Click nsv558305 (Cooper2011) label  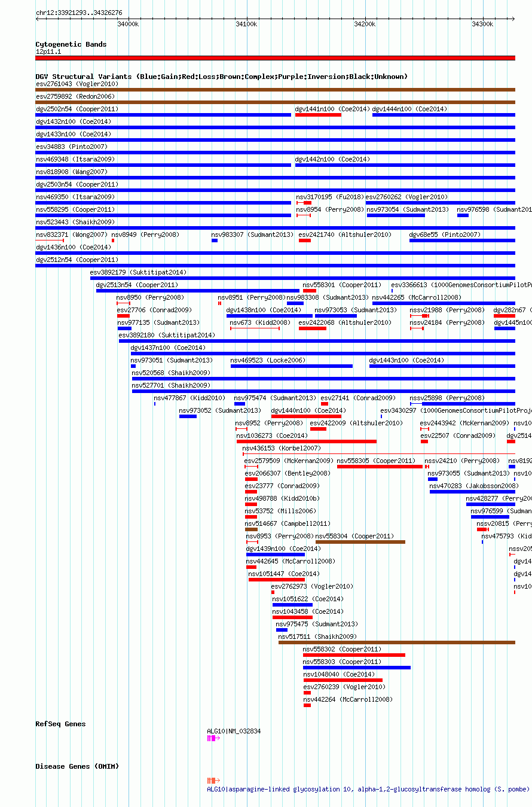click(376, 461)
